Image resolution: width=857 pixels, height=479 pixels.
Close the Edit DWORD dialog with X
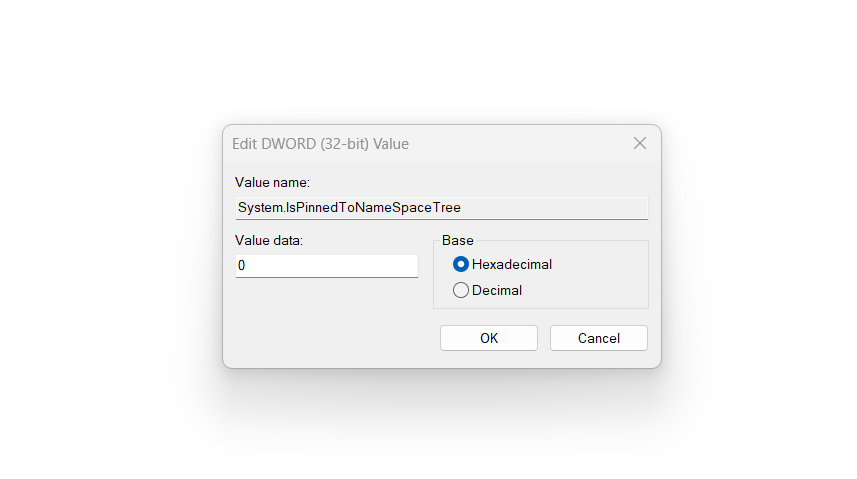(x=640, y=144)
